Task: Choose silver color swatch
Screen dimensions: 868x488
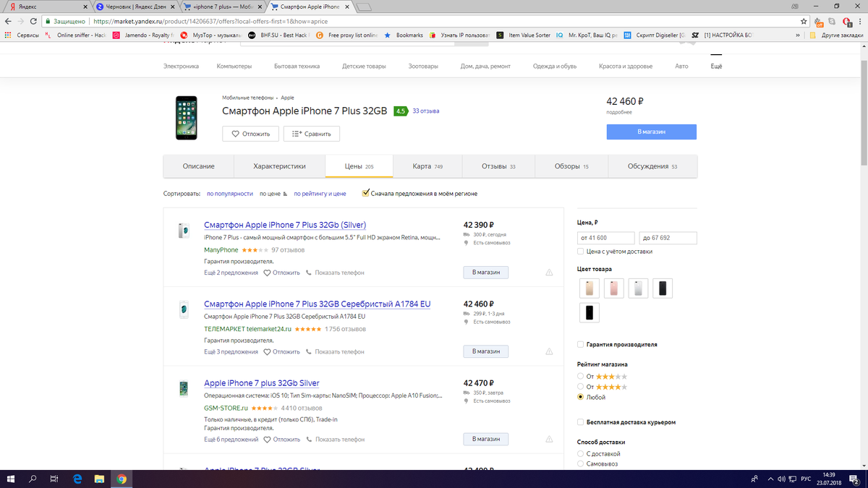Action: (638, 288)
